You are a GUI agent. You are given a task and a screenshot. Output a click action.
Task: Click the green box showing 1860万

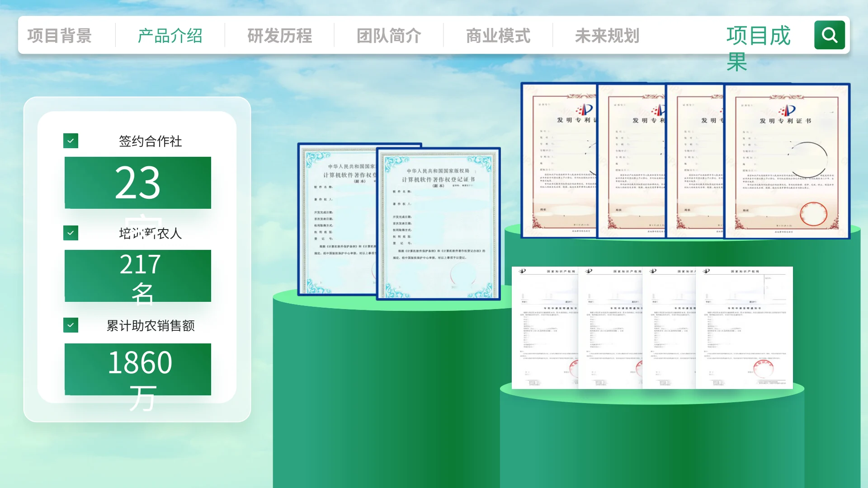[x=138, y=369]
